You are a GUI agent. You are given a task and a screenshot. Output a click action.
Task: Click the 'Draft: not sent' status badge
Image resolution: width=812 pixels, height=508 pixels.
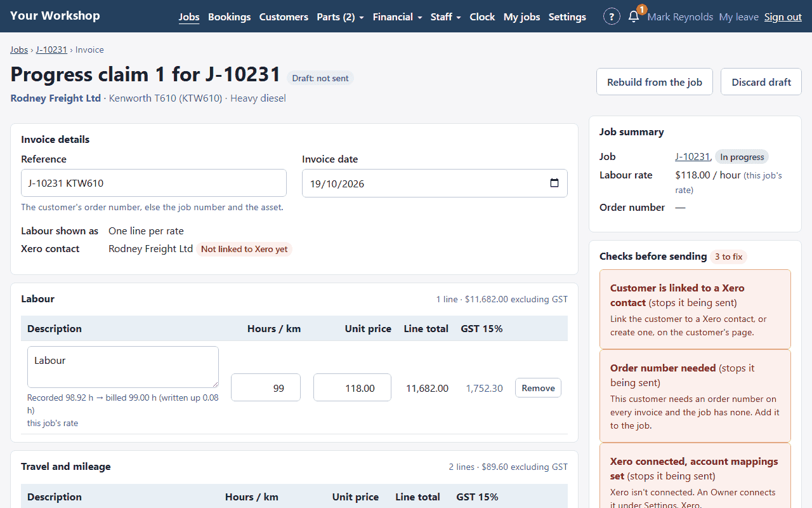(320, 78)
